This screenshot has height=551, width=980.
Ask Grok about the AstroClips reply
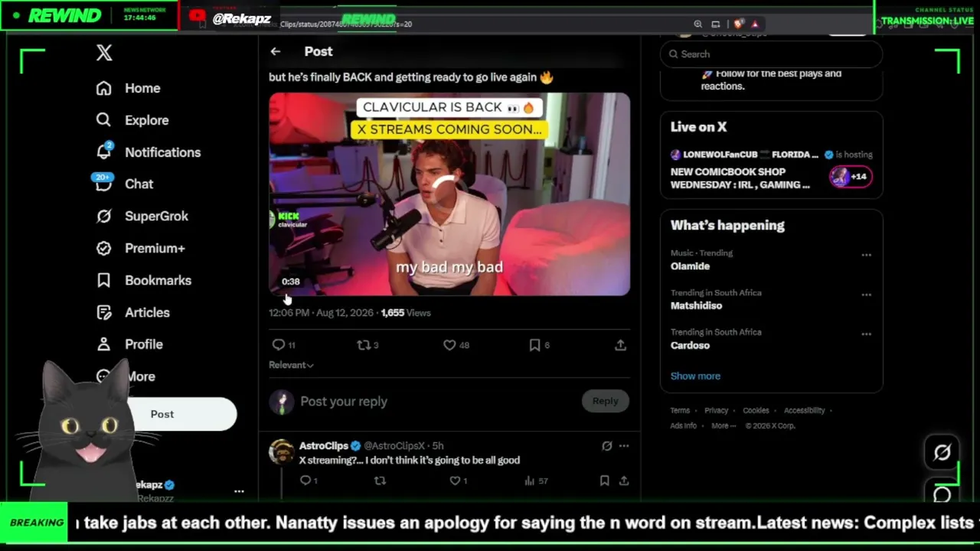(x=607, y=445)
